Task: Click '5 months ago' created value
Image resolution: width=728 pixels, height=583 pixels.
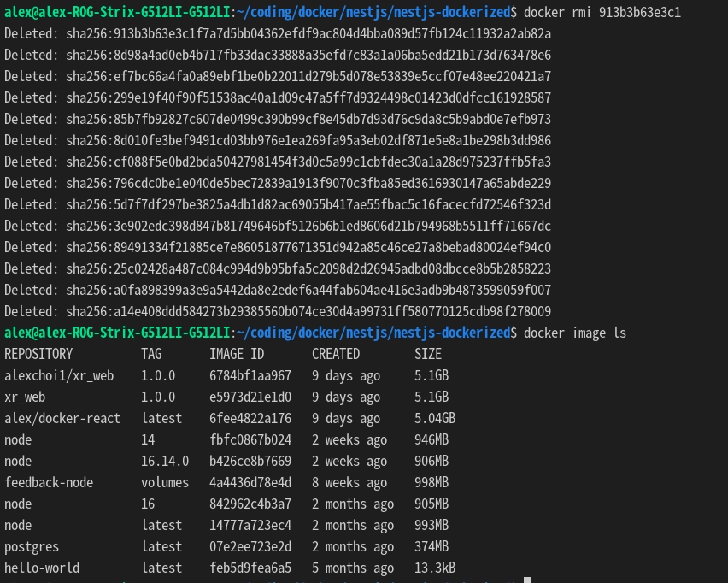Action: (353, 568)
